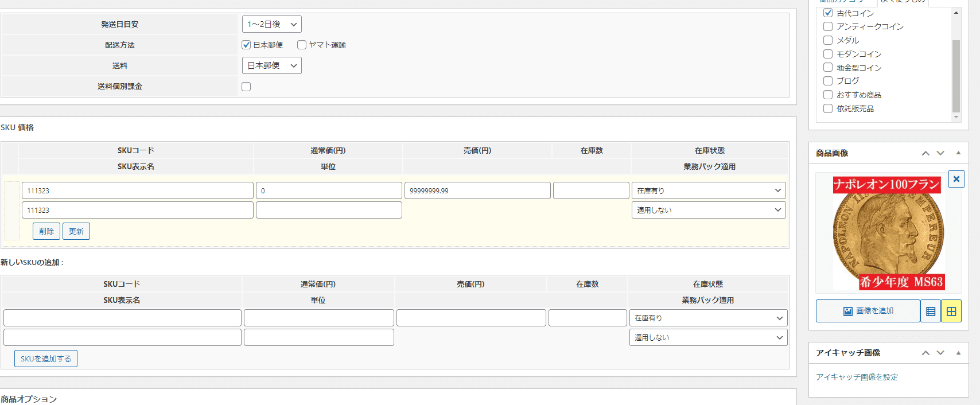The width and height of the screenshot is (980, 405).
Task: Check メダル category
Action: 828,40
